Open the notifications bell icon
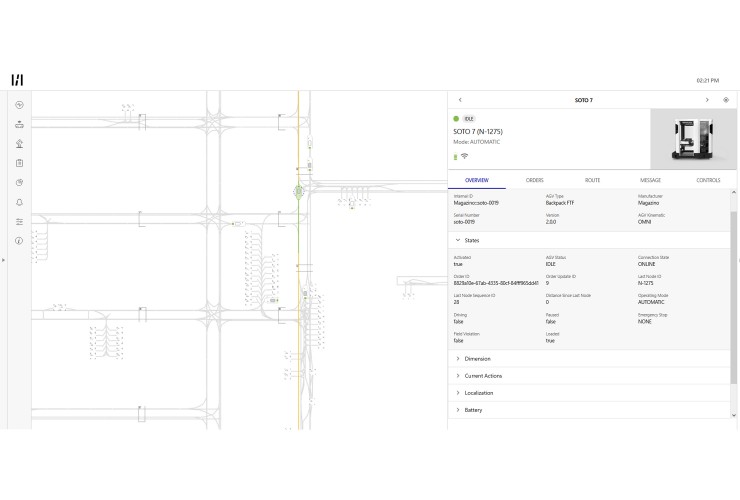The image size is (740, 500). coord(19,202)
